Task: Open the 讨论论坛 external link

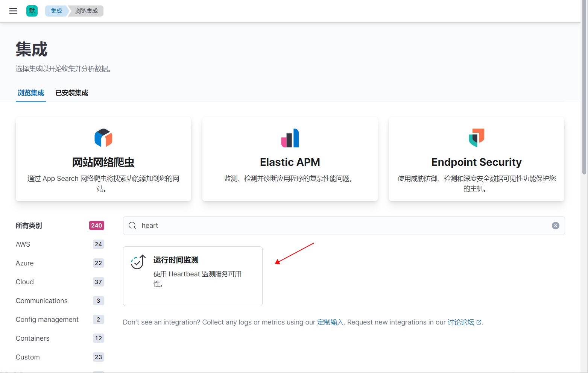Action: pos(464,322)
